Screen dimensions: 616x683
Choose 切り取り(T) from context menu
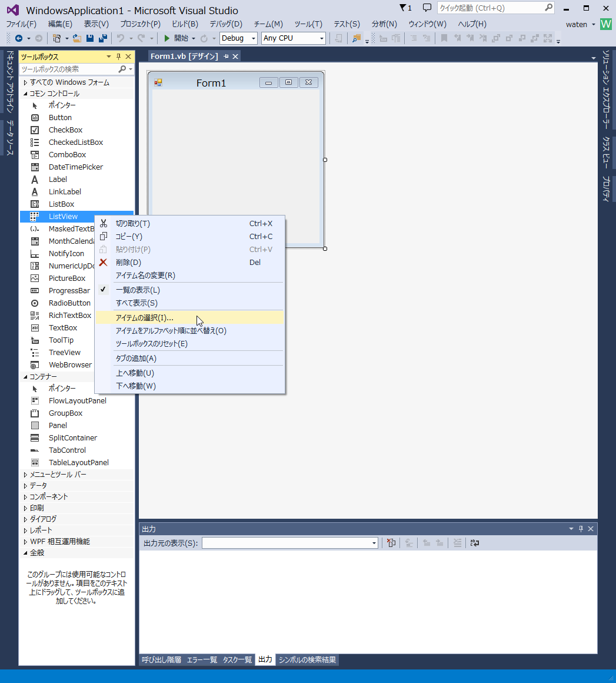tap(190, 224)
